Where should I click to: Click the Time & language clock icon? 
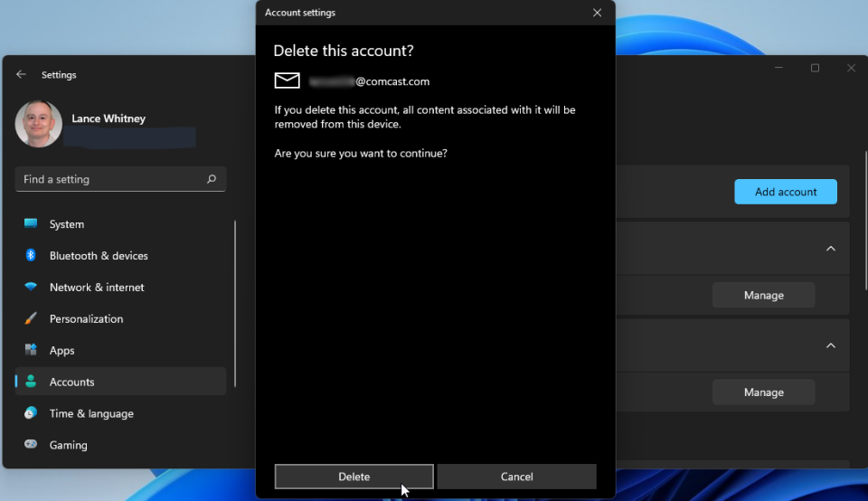tap(31, 412)
